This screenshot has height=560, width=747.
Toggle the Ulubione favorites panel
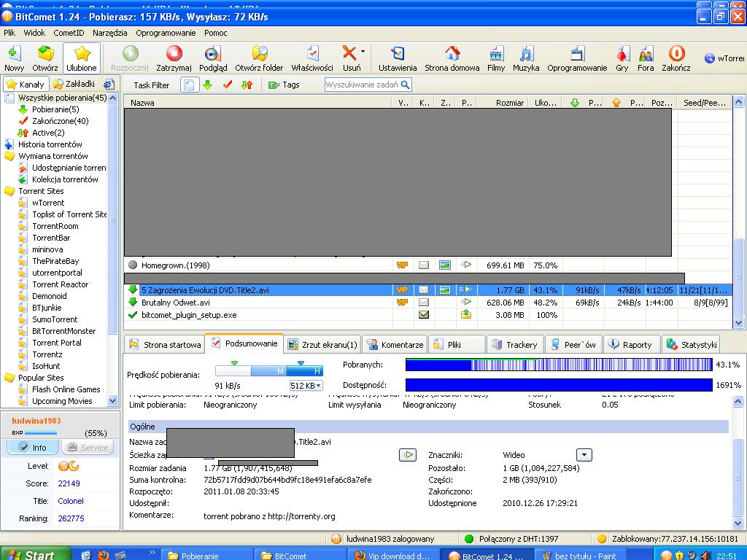click(82, 58)
